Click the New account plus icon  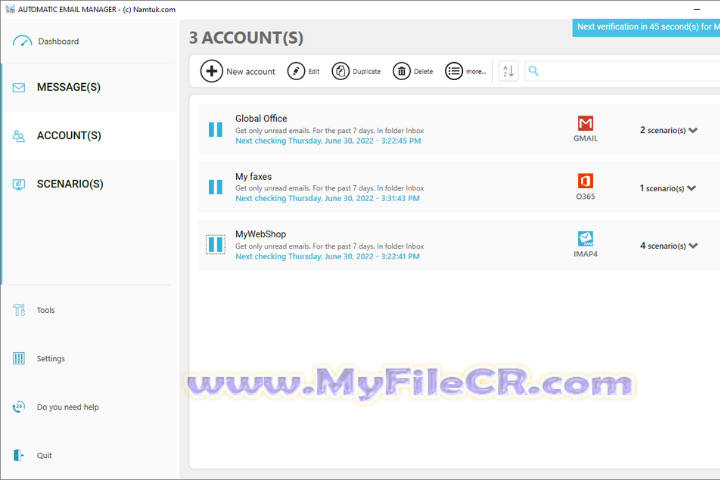[211, 71]
